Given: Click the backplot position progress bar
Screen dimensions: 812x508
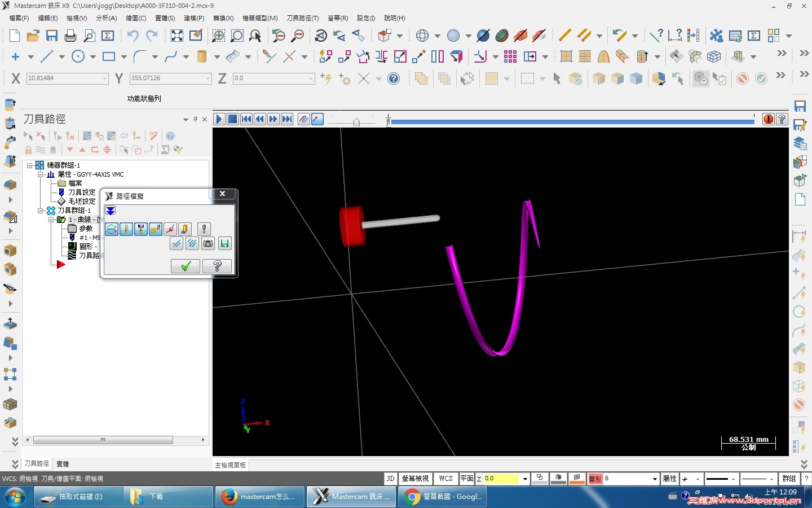Looking at the screenshot, I should click(x=571, y=121).
